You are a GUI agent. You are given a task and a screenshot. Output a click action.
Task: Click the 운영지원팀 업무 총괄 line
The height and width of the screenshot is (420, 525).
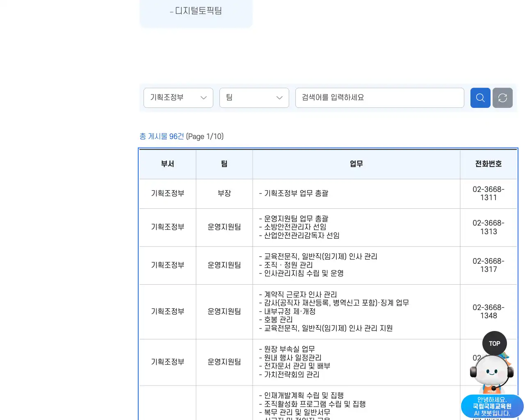pyautogui.click(x=294, y=219)
